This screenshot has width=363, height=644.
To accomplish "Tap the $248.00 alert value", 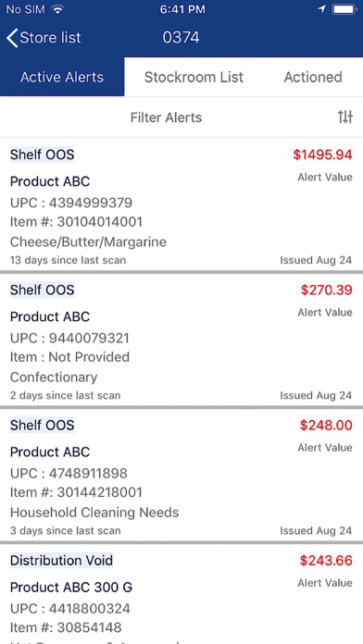I will point(326,425).
